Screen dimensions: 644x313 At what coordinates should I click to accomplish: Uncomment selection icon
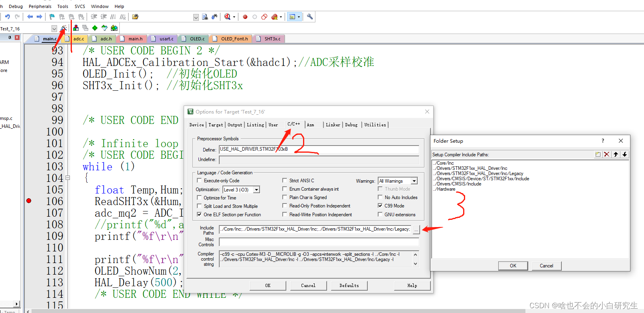[x=123, y=17]
